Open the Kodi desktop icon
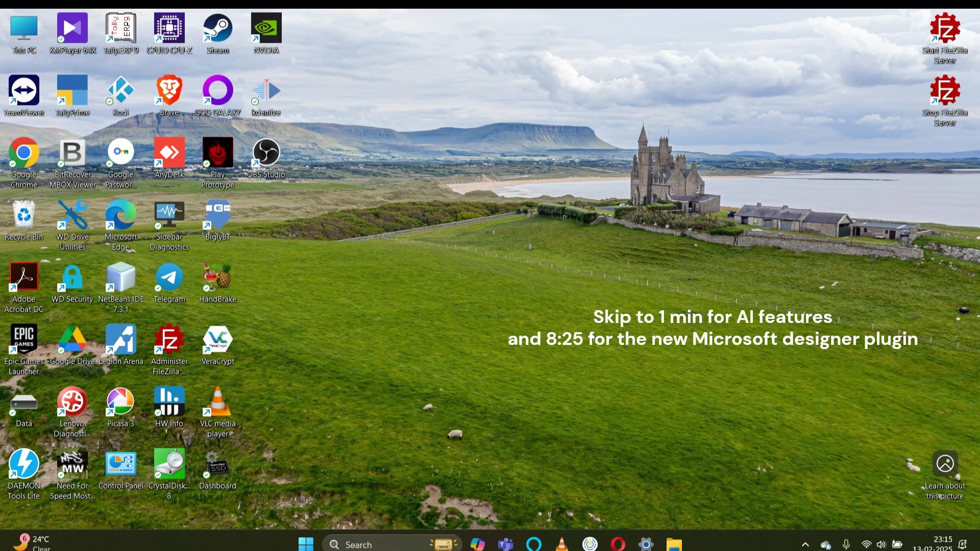This screenshot has height=551, width=980. (121, 96)
